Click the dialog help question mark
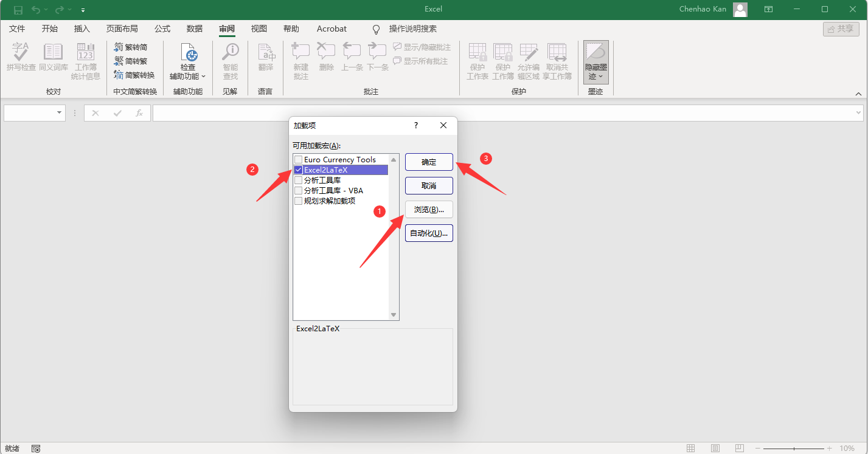868x454 pixels. [x=416, y=125]
